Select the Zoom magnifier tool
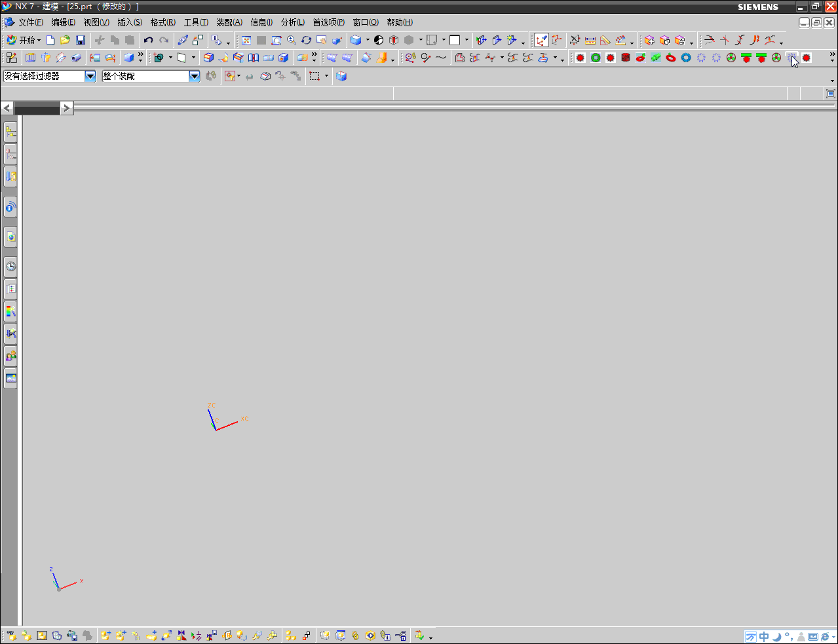 tap(292, 40)
